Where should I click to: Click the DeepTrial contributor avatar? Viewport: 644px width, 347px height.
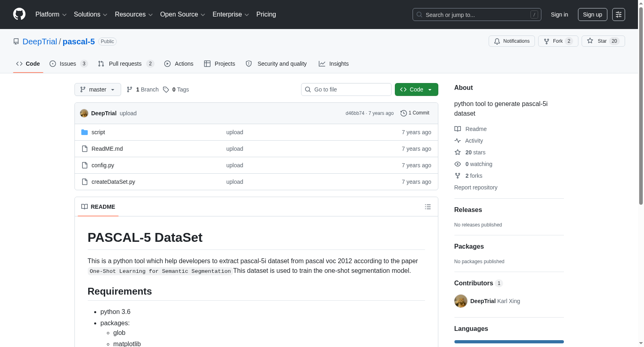click(461, 301)
